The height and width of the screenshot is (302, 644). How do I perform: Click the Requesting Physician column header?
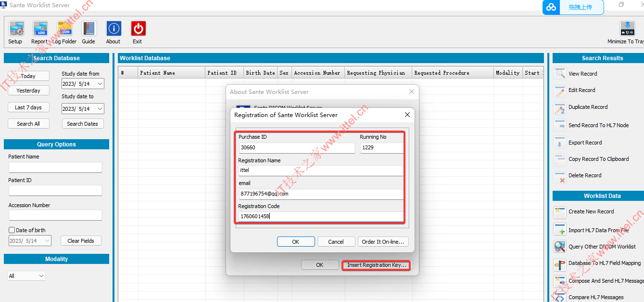pyautogui.click(x=379, y=73)
